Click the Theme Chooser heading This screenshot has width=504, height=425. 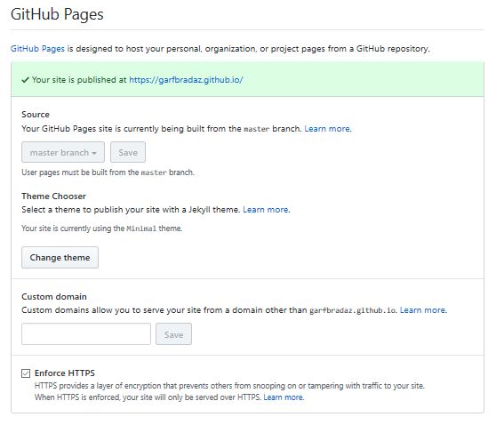pos(53,196)
